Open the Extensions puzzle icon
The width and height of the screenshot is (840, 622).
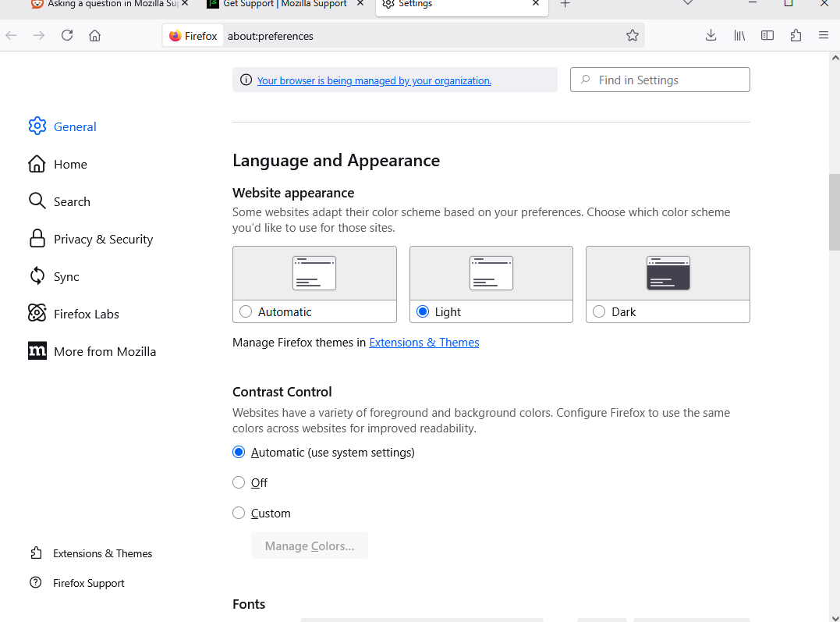796,35
